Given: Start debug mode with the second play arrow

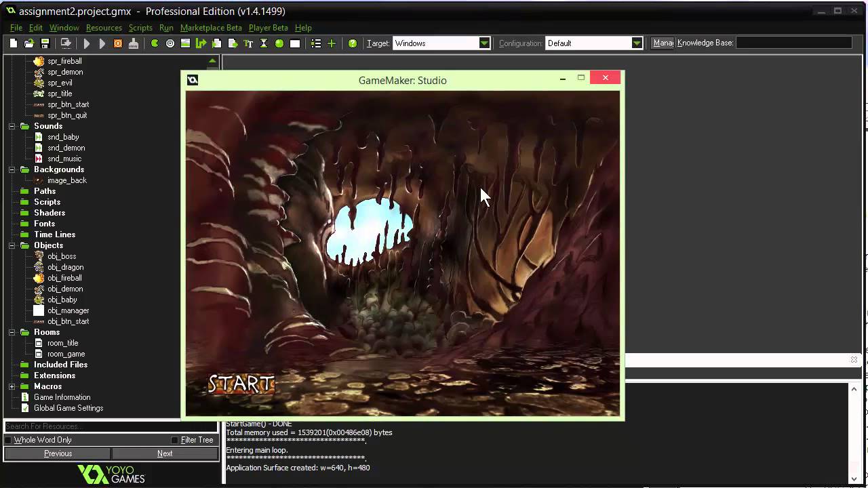Looking at the screenshot, I should pos(102,43).
